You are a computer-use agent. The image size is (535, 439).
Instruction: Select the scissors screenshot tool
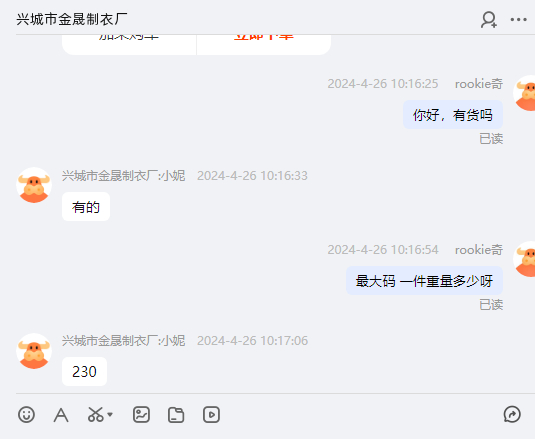pos(96,415)
